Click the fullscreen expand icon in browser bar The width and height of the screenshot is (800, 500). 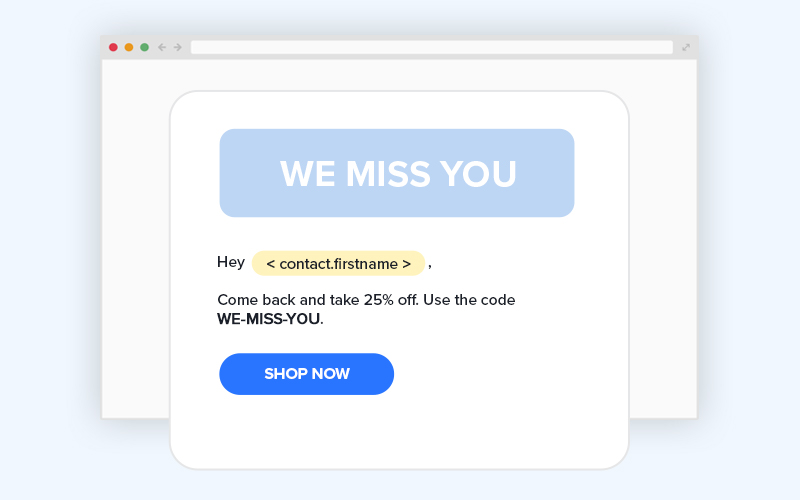(686, 47)
